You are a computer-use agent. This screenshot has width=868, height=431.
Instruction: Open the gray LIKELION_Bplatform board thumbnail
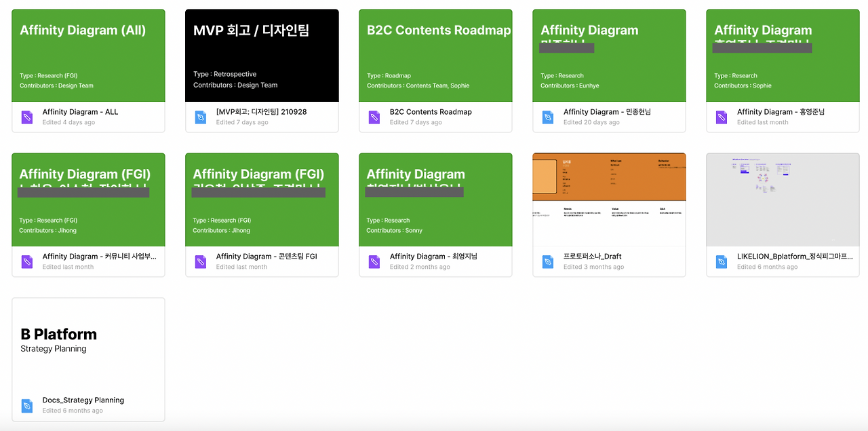click(783, 200)
